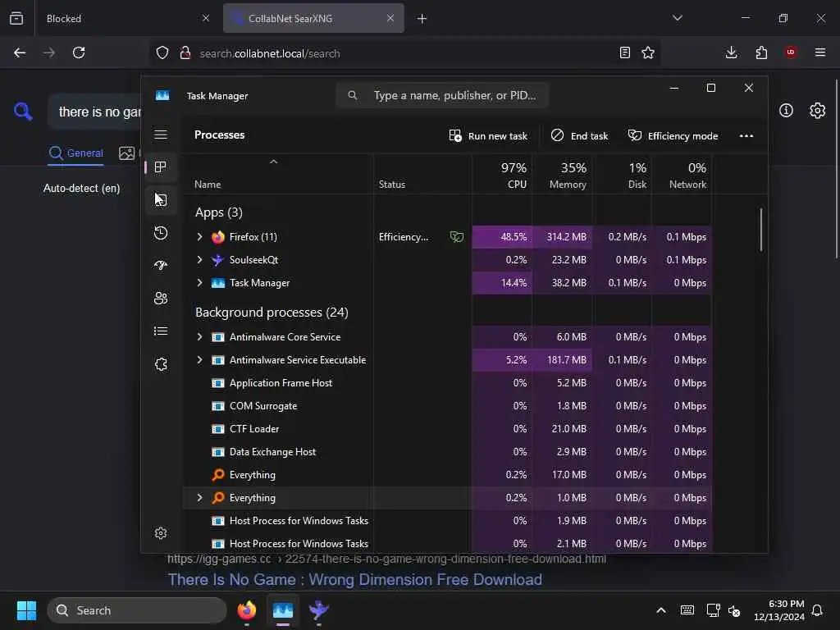Viewport: 840px width, 630px height.
Task: Open the browser Downloads panel
Action: point(731,52)
